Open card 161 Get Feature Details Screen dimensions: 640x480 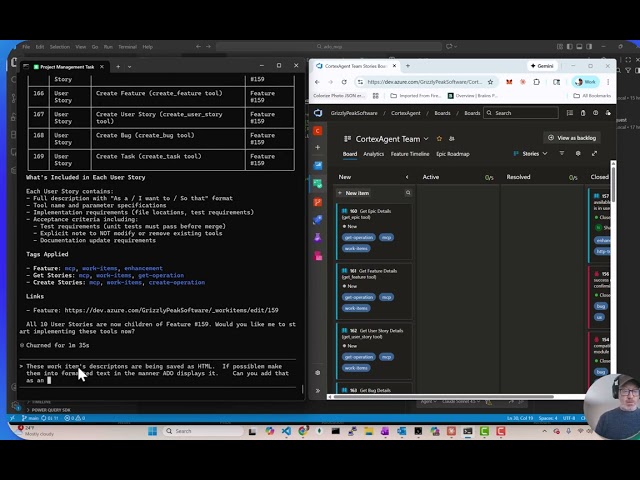click(374, 291)
